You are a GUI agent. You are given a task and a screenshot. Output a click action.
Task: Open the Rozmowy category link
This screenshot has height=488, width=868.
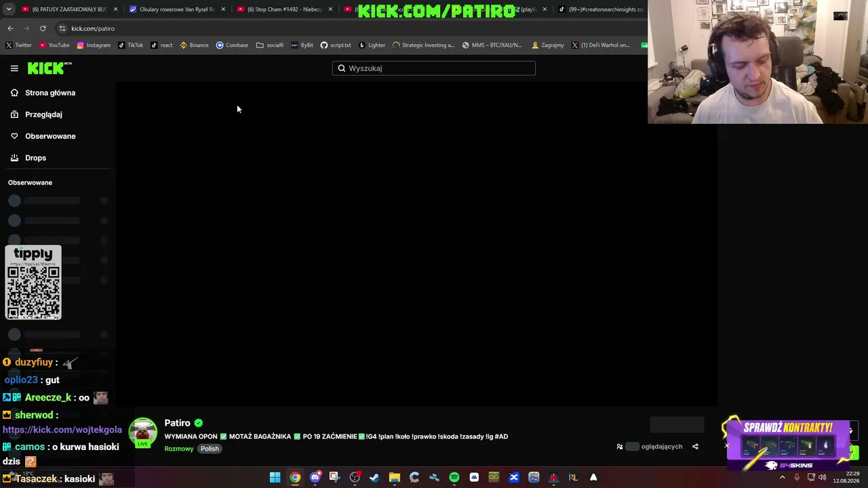pyautogui.click(x=179, y=449)
